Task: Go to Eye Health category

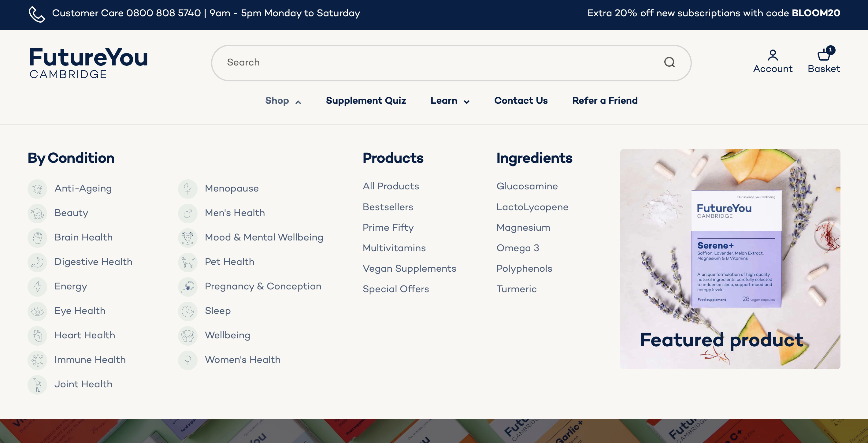Action: [80, 311]
